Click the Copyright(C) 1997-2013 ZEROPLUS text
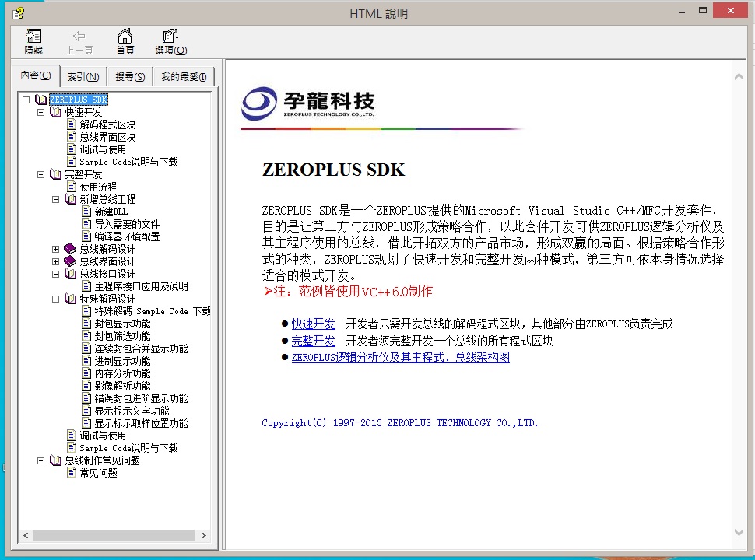Image resolution: width=755 pixels, height=560 pixels. [x=399, y=423]
